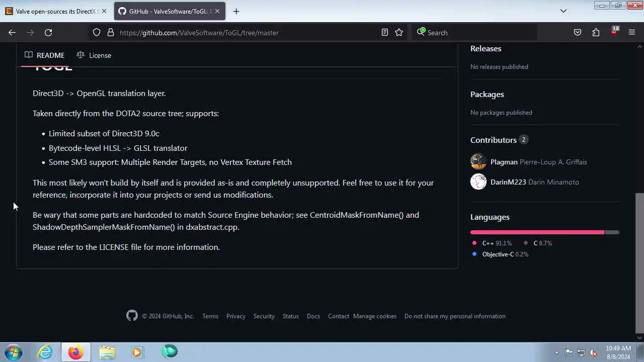Click the muted volume tray icon
The image size is (644, 362).
click(593, 352)
